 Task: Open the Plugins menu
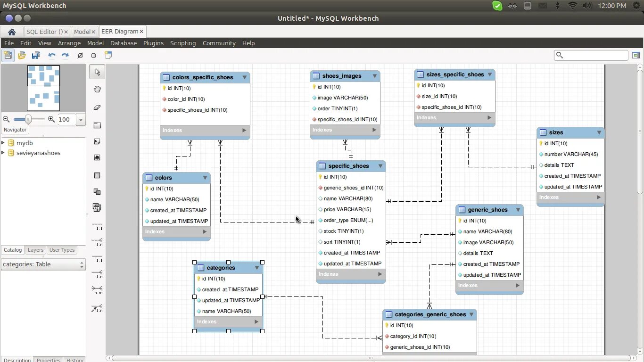point(153,43)
